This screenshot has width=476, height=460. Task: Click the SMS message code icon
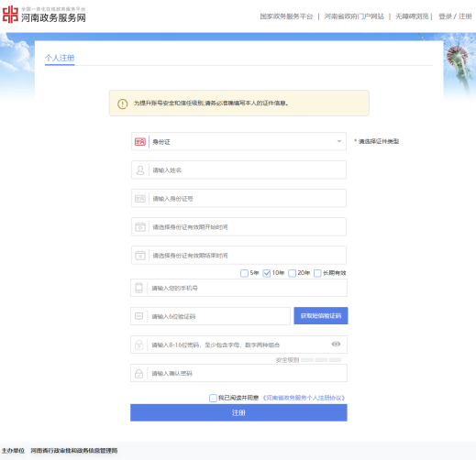138,316
